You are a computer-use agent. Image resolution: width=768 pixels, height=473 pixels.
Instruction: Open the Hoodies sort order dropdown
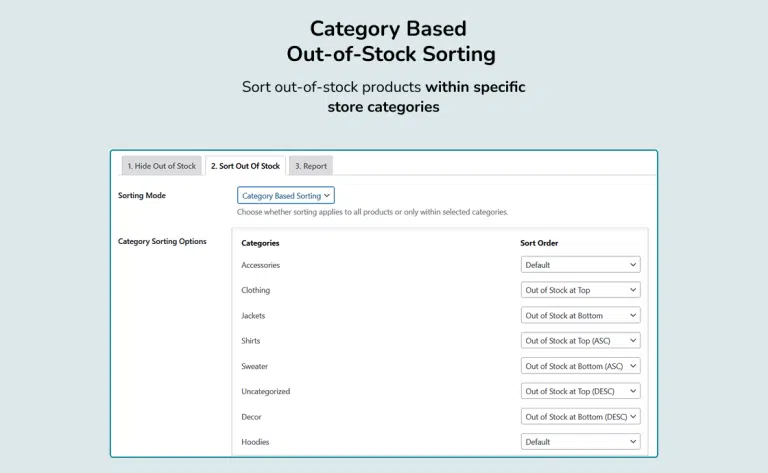click(580, 441)
